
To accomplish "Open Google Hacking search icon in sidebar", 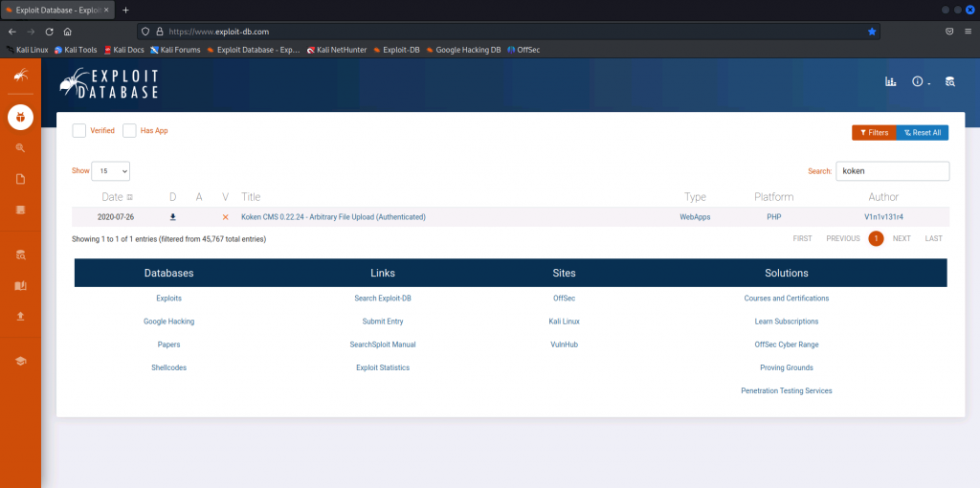I will (21, 147).
